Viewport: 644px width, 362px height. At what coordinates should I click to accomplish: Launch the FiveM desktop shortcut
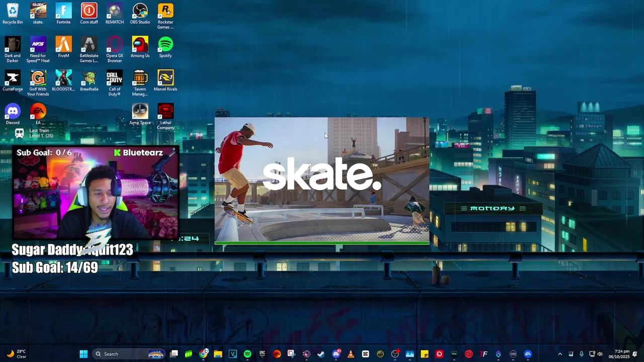pos(63,47)
